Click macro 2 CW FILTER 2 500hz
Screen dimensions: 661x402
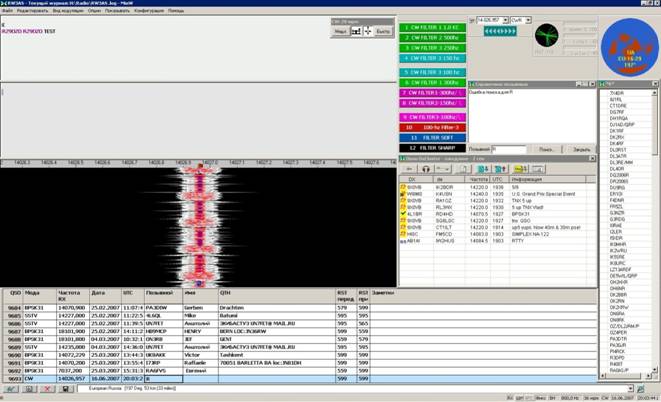[433, 38]
